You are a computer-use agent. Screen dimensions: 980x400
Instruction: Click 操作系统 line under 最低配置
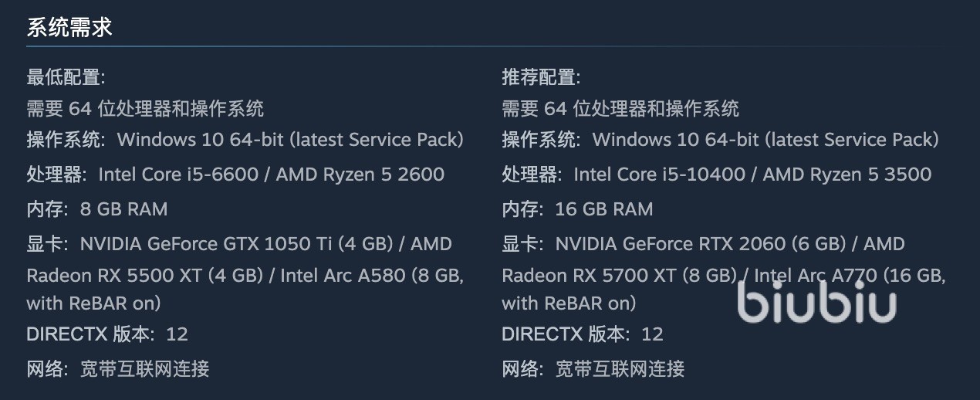tap(245, 140)
